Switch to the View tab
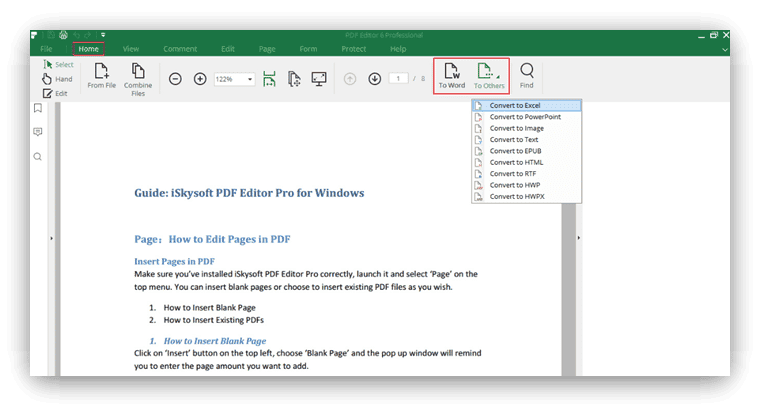This screenshot has width=760, height=411. click(x=131, y=49)
